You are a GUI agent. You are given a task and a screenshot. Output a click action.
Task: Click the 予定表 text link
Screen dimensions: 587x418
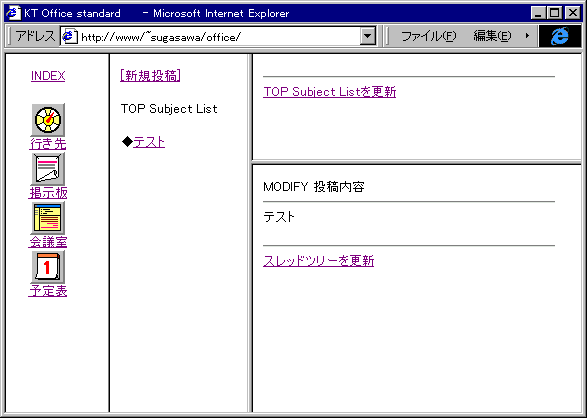tap(48, 291)
